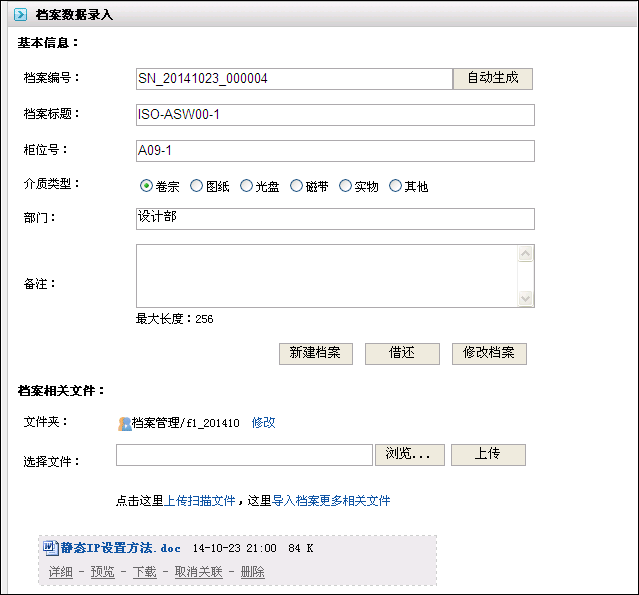Select the 图纸 media type radio
Viewport: 639px width, 595px height.
pos(196,186)
